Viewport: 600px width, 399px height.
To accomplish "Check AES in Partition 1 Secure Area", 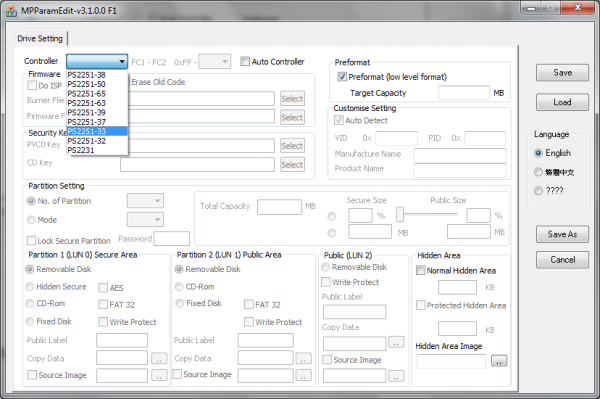I will (103, 288).
